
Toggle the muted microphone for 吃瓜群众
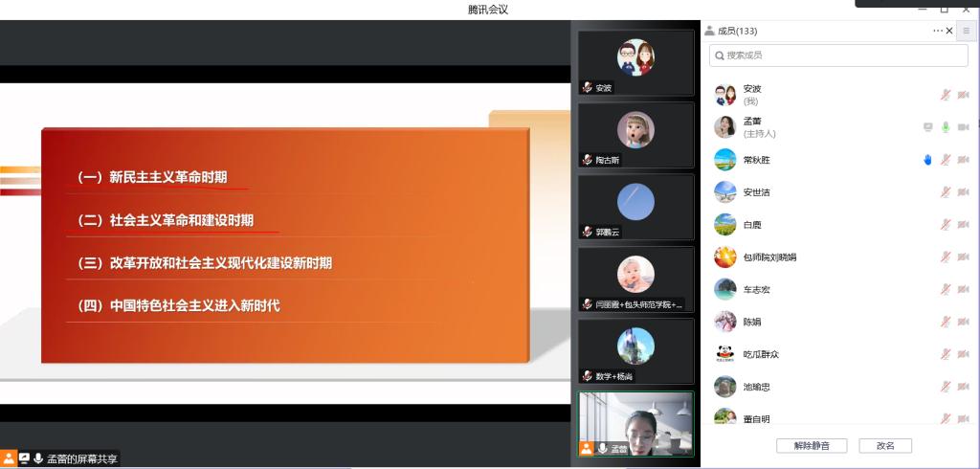(946, 354)
